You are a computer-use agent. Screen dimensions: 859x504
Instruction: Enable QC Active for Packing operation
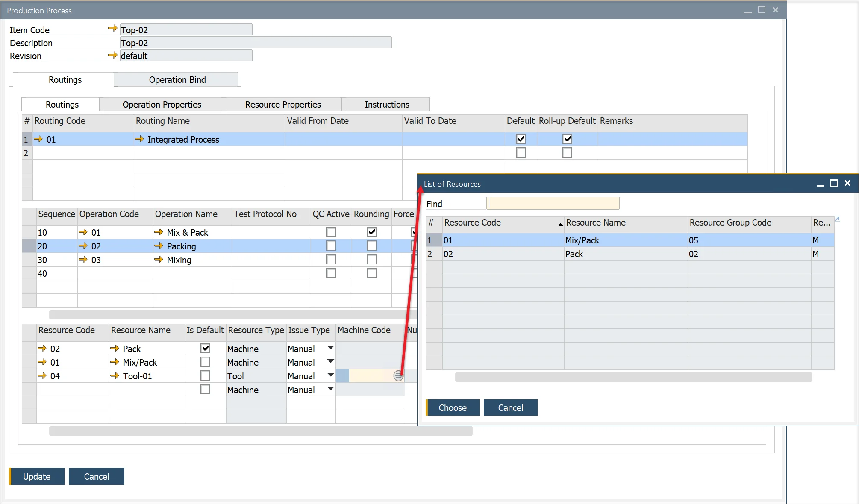(x=331, y=246)
